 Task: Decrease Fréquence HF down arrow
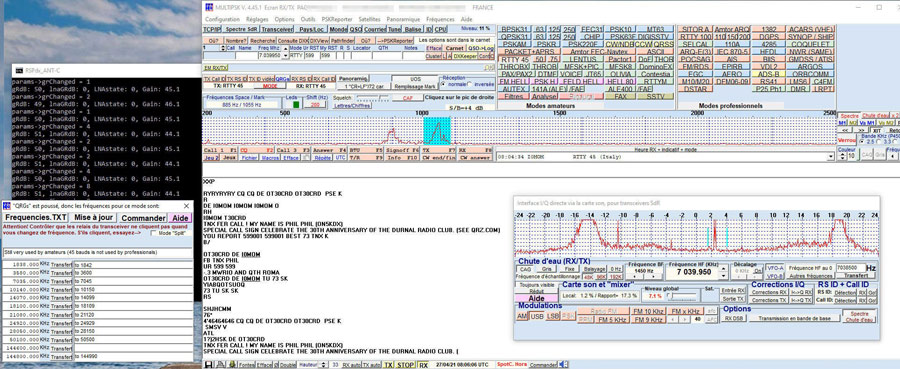(724, 276)
